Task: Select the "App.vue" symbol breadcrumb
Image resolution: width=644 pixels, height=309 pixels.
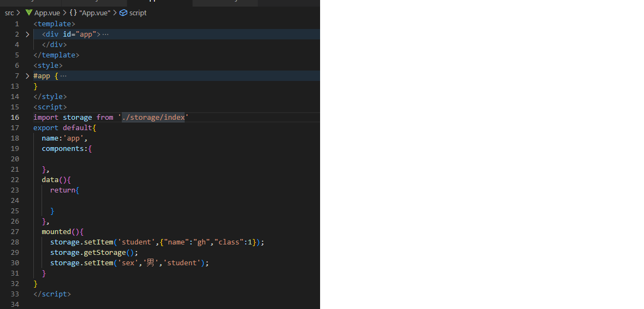Action: coord(96,13)
